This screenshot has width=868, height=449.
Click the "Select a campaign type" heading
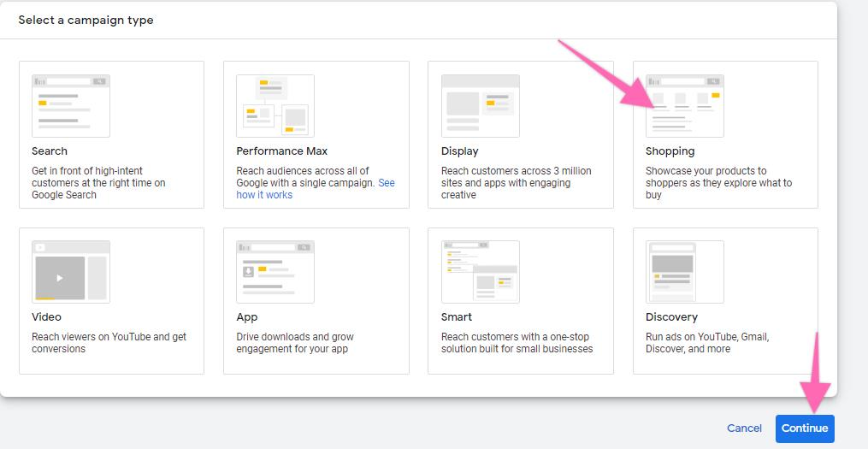(x=86, y=20)
